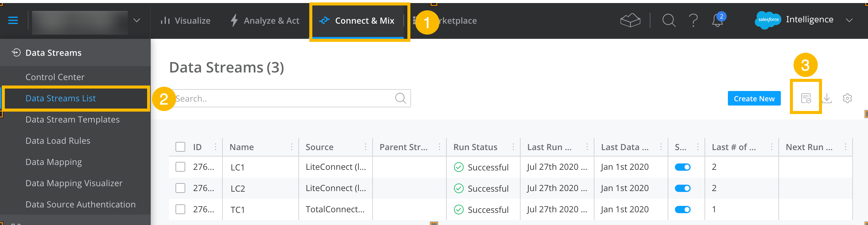The width and height of the screenshot is (868, 225).
Task: Click the Data Streams section icon
Action: coord(16,52)
